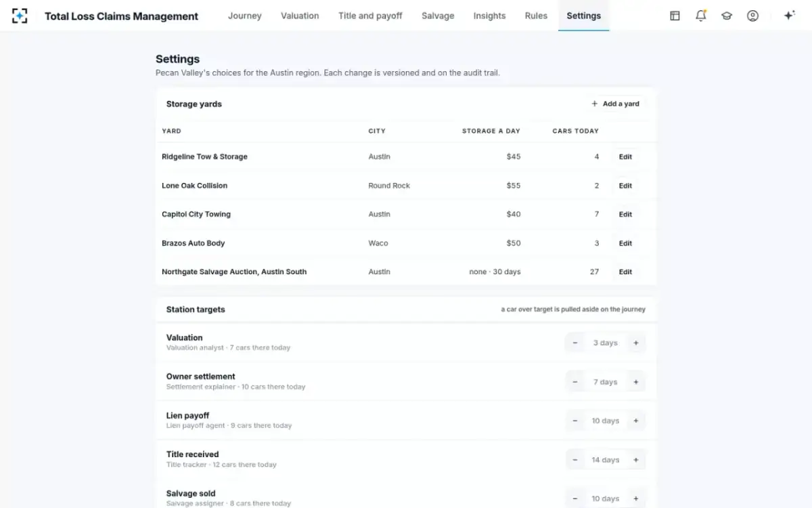Click Round Rock city cell

(x=389, y=186)
